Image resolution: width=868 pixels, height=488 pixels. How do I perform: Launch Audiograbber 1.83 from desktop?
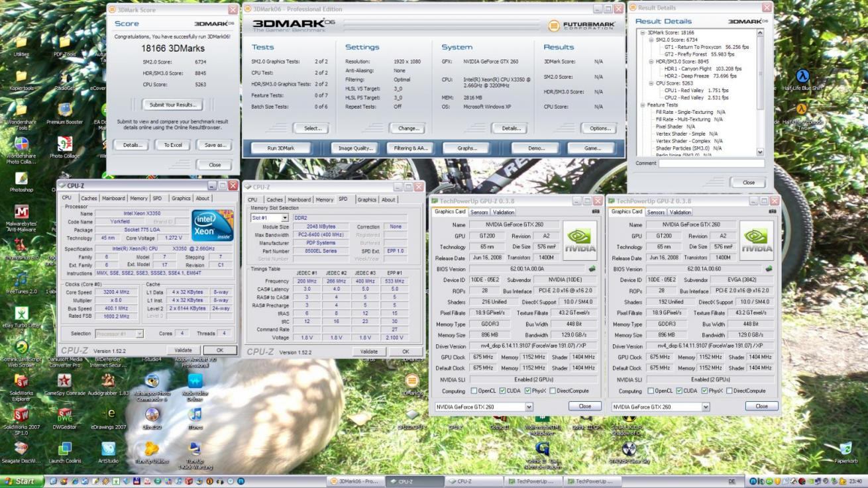108,385
